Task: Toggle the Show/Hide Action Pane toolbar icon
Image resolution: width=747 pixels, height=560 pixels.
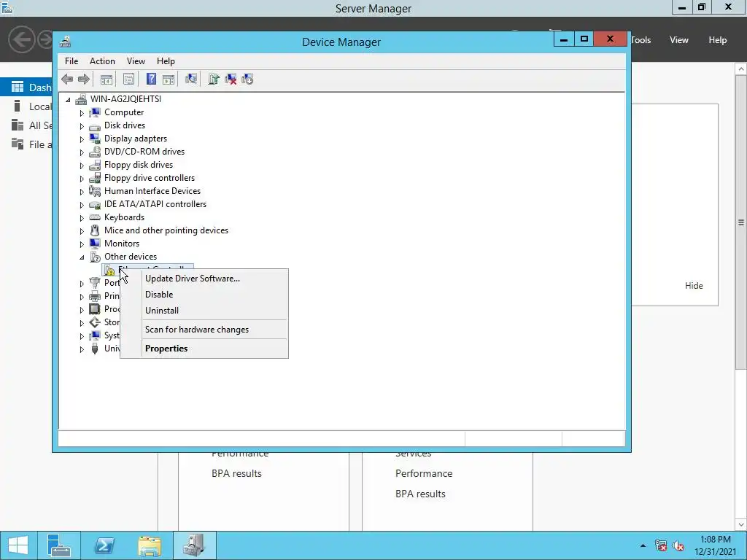Action: 169,79
